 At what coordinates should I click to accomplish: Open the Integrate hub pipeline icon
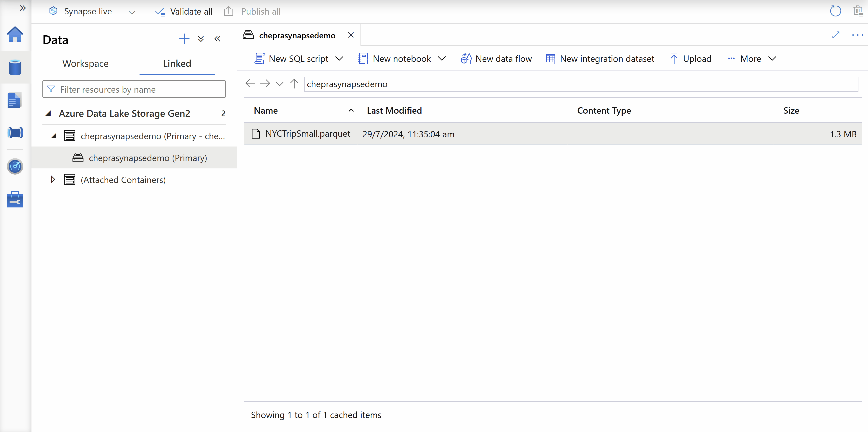pos(15,133)
